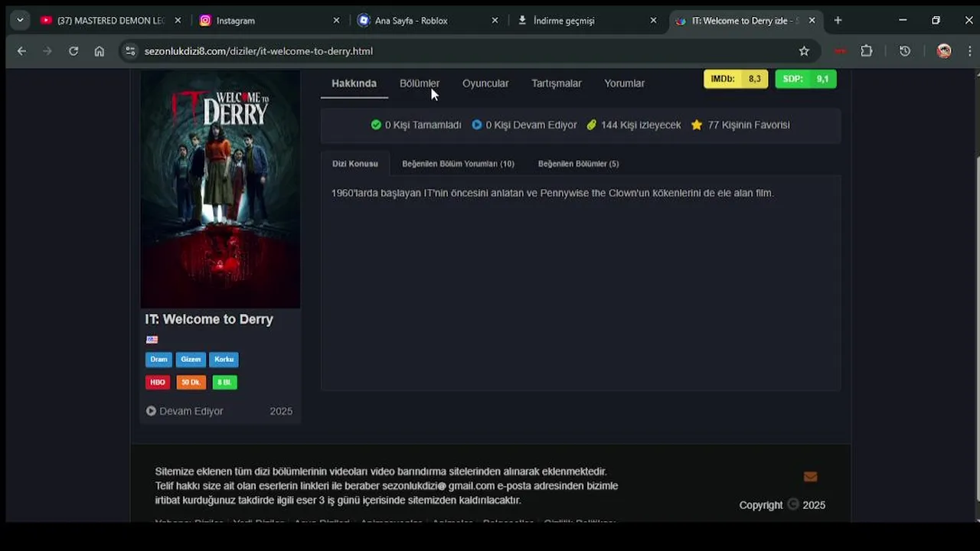Close the İndirme geçmişi tab
980x551 pixels.
(653, 21)
